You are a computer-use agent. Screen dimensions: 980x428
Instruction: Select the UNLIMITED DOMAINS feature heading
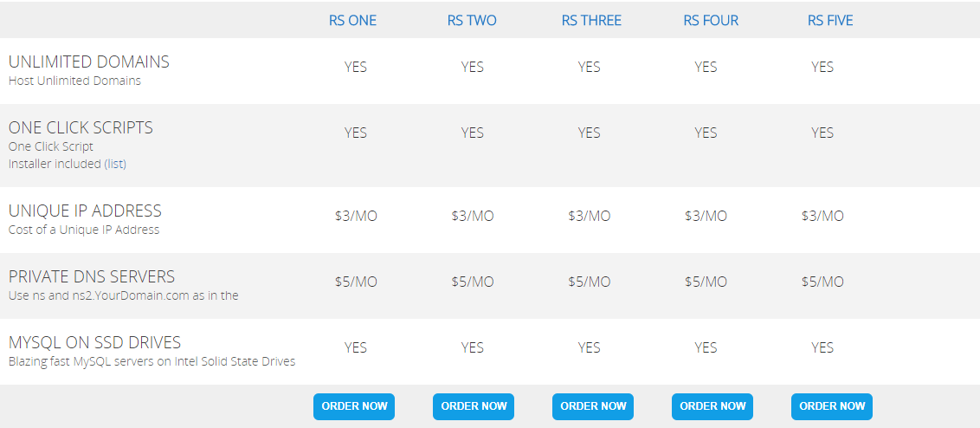(x=89, y=62)
